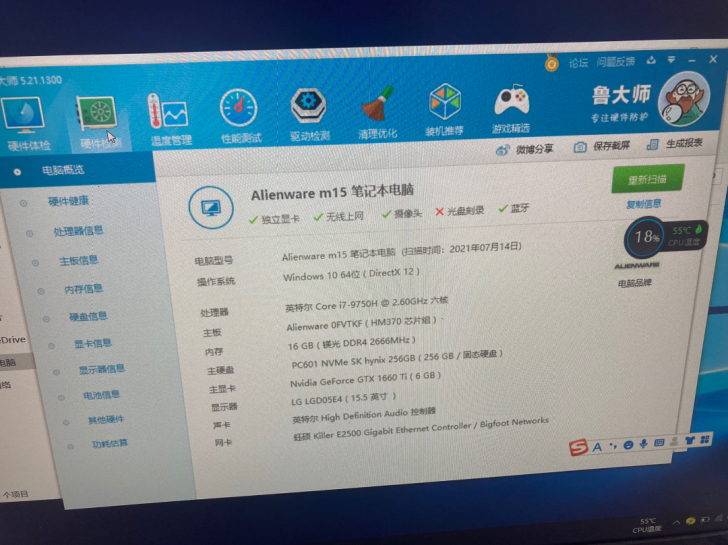Click the computer monitor circle icon
This screenshot has height=545, width=728.
click(211, 208)
